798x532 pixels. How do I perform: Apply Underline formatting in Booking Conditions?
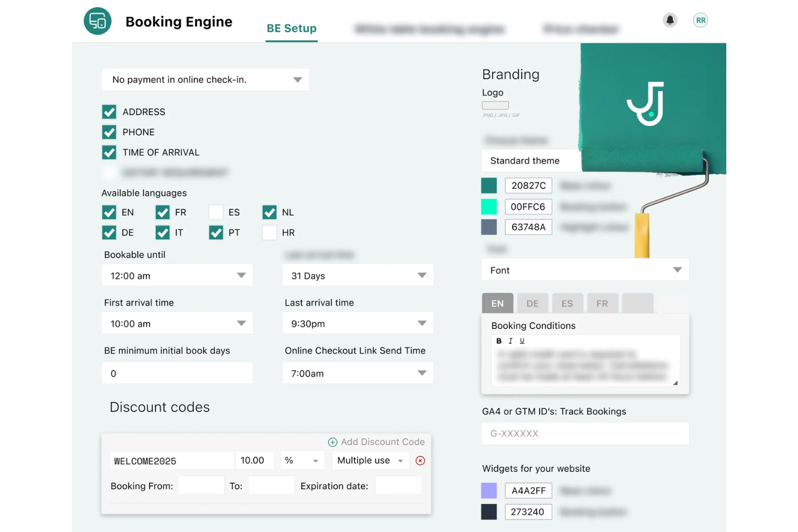521,341
